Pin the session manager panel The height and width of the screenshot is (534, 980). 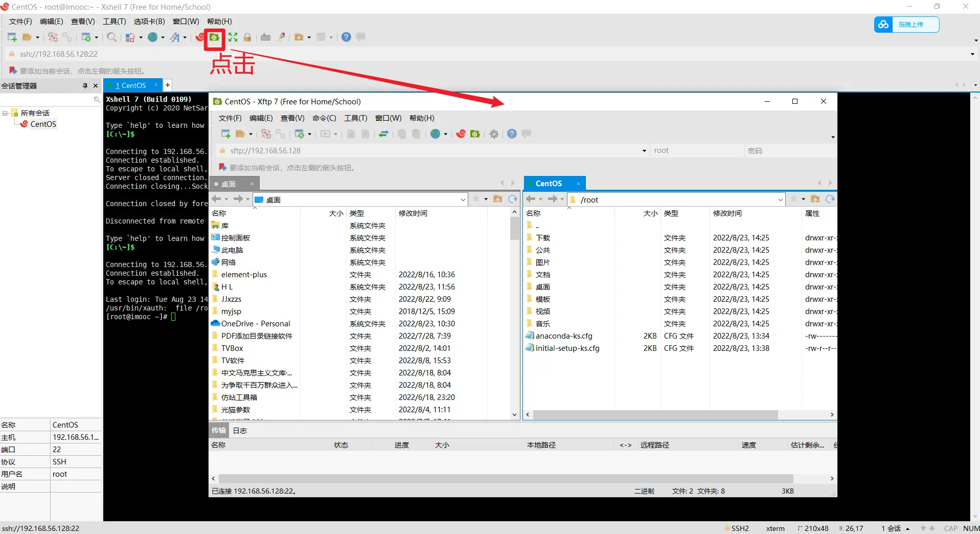[x=85, y=86]
